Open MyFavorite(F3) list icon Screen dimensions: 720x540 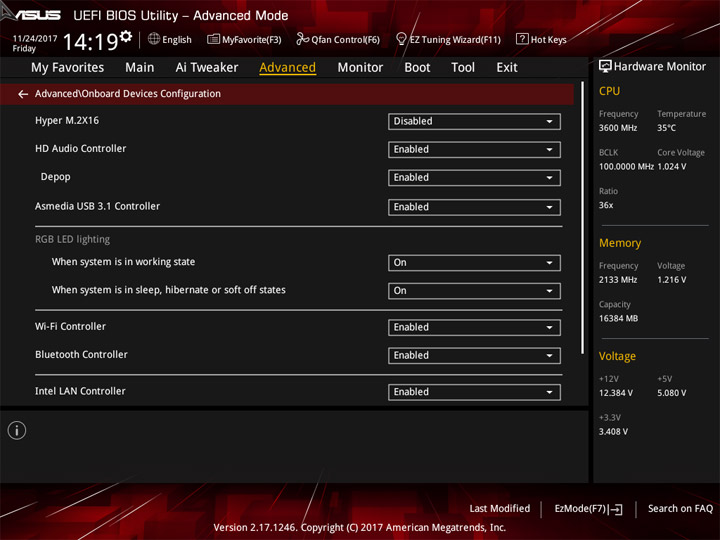pos(213,39)
